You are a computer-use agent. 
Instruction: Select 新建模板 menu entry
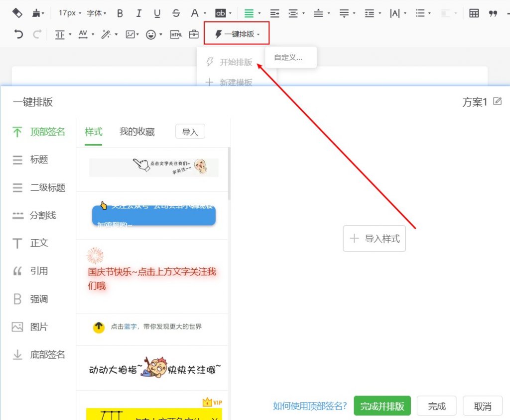pos(230,82)
